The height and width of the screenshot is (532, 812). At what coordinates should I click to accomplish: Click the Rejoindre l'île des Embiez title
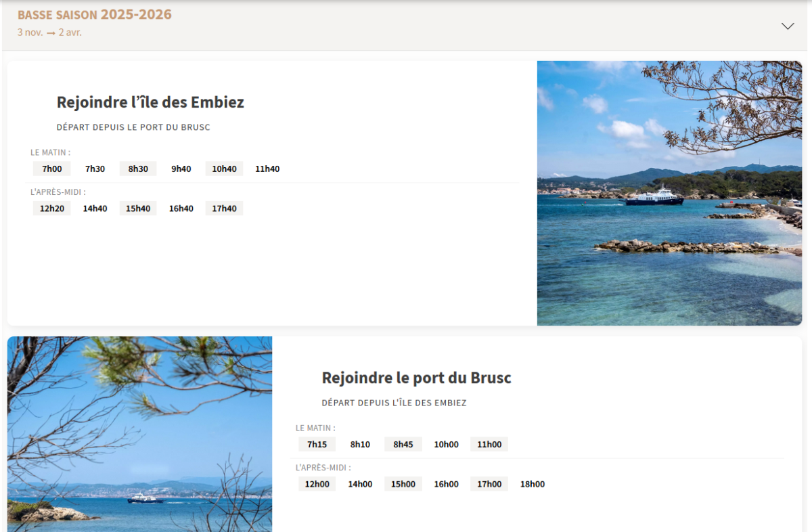click(150, 102)
